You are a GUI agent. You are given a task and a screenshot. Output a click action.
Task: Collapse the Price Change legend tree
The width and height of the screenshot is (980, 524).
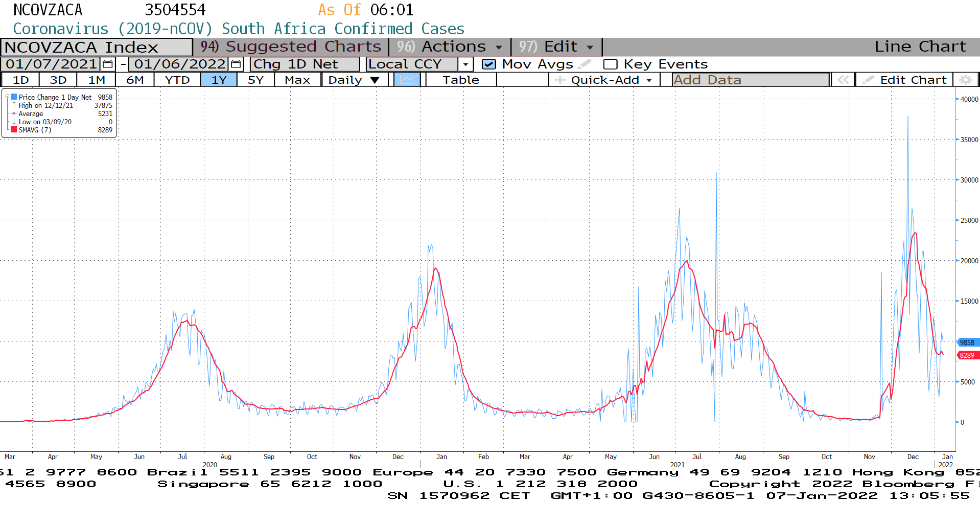tap(7, 97)
